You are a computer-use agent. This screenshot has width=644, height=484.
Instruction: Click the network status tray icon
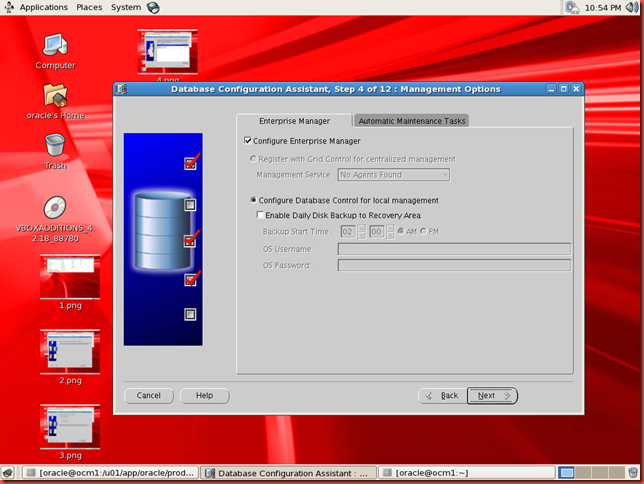572,7
